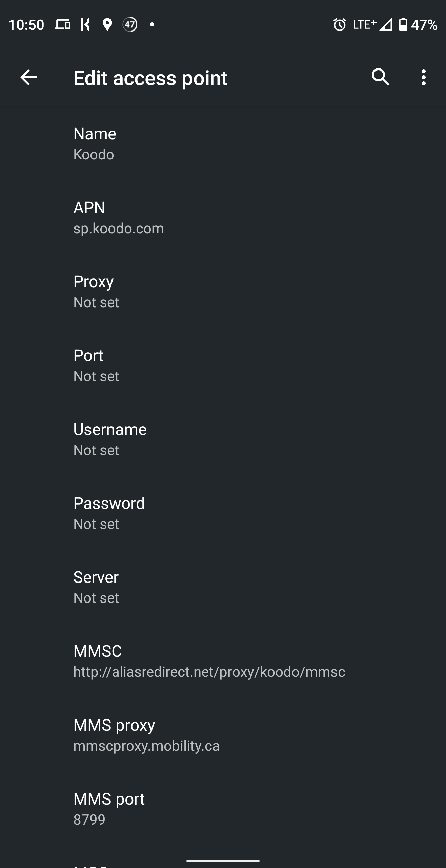Edit the MMSC URL entry
The image size is (446, 868).
pyautogui.click(x=223, y=661)
